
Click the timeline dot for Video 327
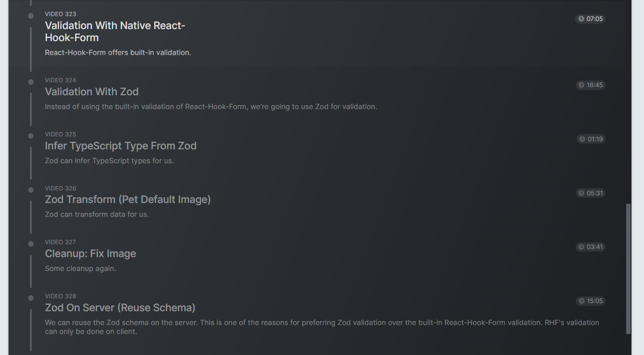(31, 244)
